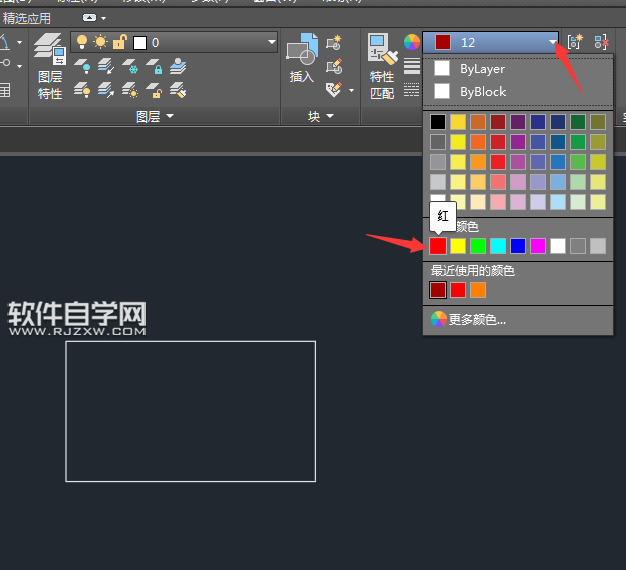This screenshot has width=626, height=570.
Task: Open dropdown arrow next to ribbon minimize button
Action: (104, 18)
